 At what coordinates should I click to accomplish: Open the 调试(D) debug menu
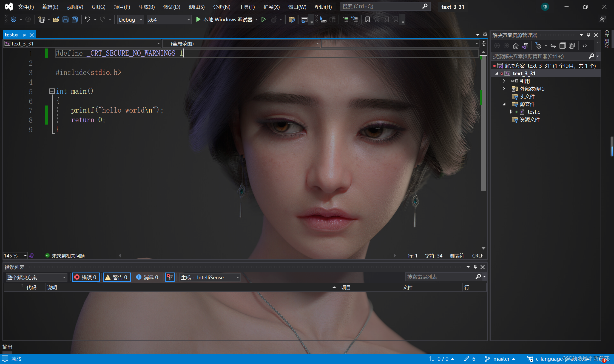[x=172, y=7]
